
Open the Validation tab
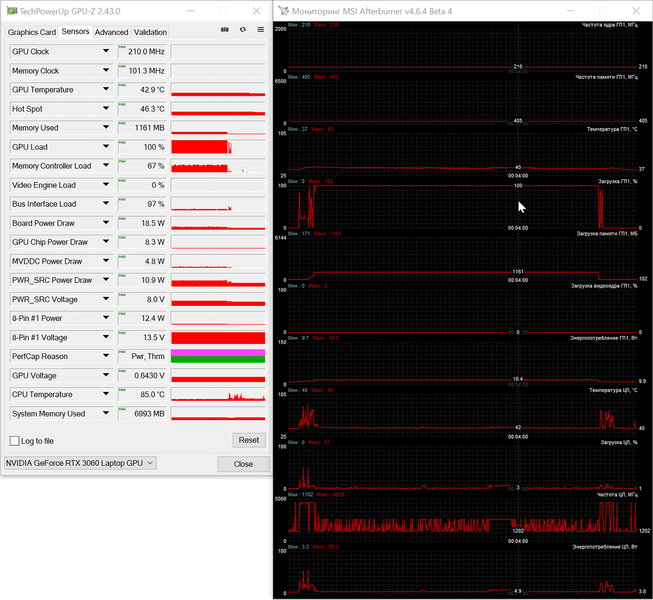pyautogui.click(x=150, y=32)
